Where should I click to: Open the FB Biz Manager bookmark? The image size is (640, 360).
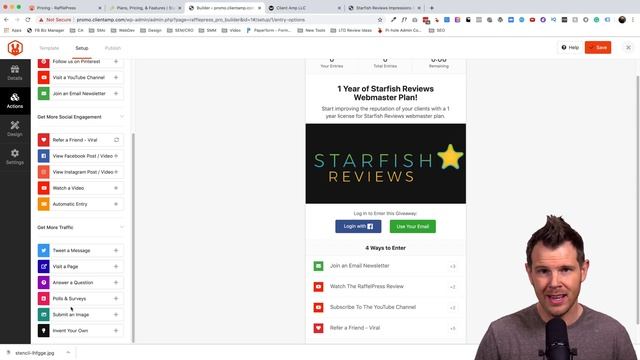[45, 30]
